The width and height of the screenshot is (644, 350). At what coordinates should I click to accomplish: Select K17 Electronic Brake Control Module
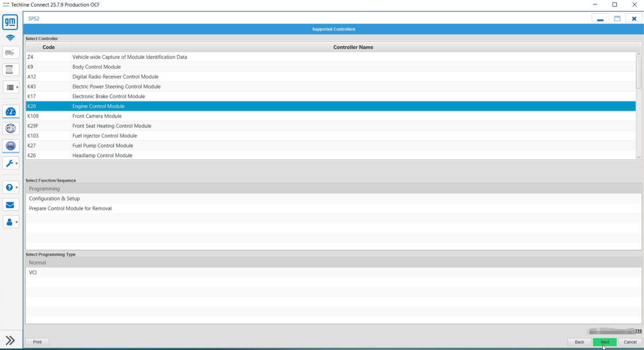click(108, 97)
